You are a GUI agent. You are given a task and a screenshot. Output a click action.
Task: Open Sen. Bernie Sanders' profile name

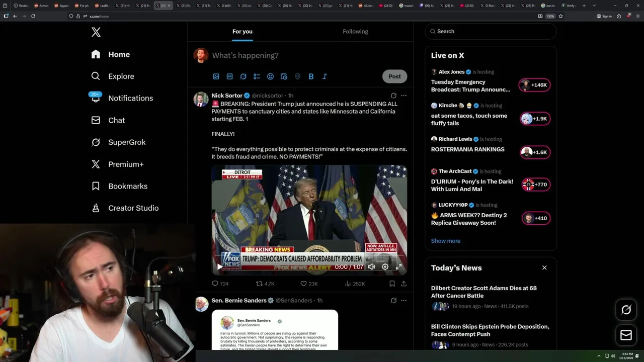pos(239,300)
